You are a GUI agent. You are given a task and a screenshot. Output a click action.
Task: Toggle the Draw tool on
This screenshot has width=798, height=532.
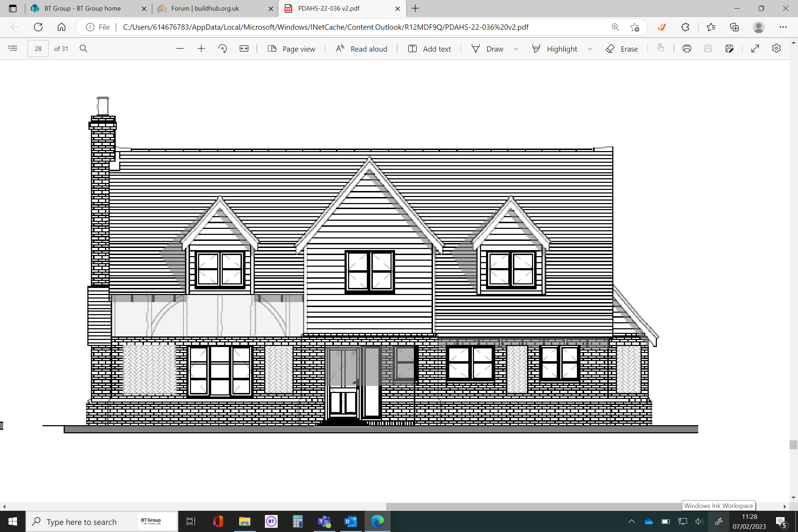[487, 49]
